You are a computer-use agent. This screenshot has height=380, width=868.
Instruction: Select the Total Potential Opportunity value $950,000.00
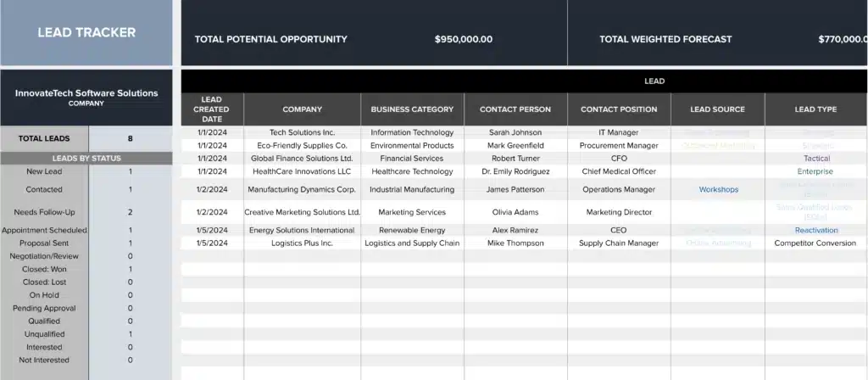click(x=463, y=39)
